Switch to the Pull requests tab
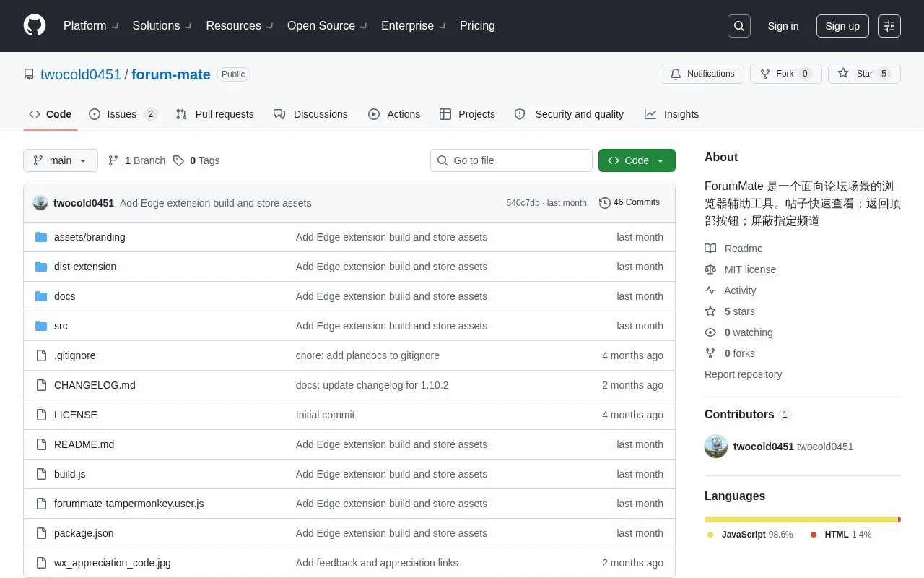The width and height of the screenshot is (924, 578). [x=214, y=114]
